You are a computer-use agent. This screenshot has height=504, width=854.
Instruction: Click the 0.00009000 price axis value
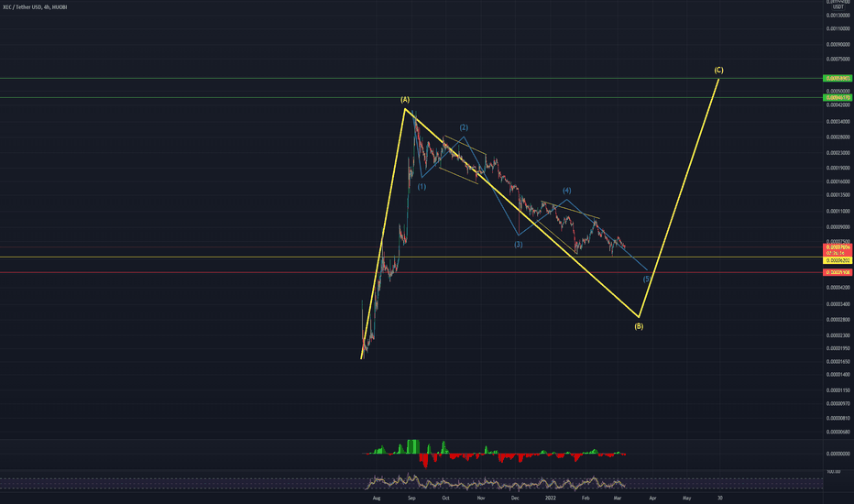[x=838, y=226]
